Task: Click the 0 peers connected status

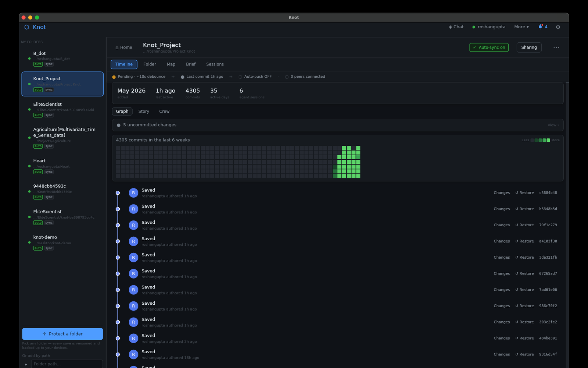Action: click(305, 77)
